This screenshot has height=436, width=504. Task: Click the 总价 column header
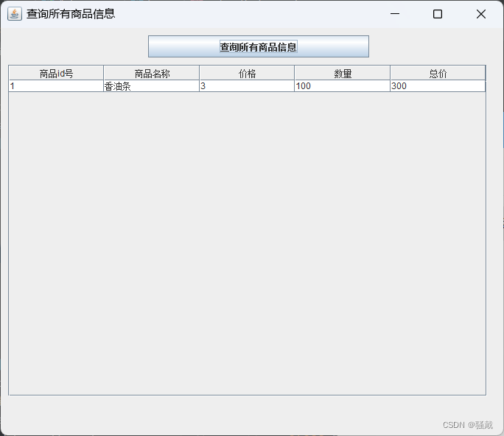pos(438,74)
